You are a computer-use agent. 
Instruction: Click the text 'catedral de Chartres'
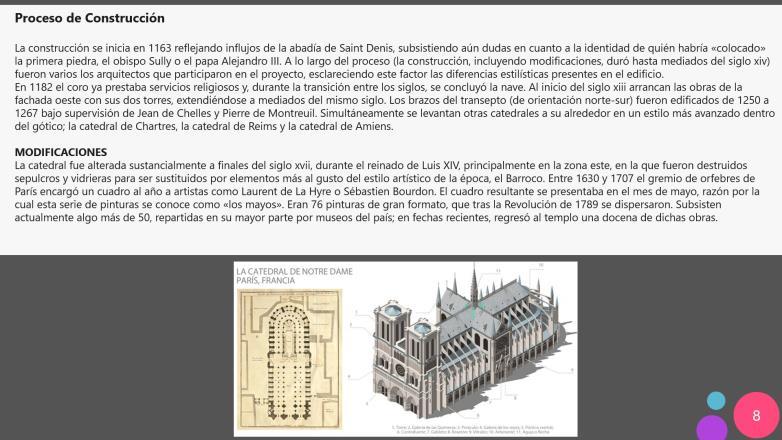[128, 126]
